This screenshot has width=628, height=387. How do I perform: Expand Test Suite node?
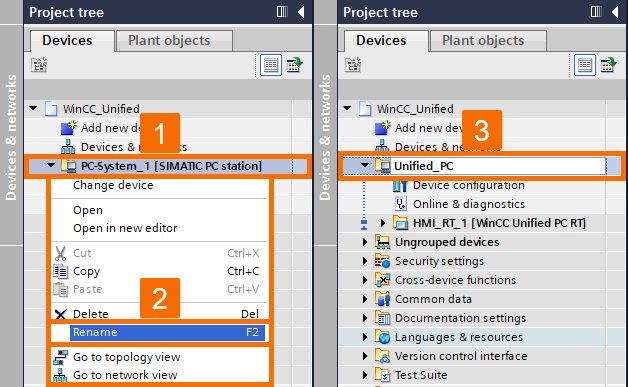tap(365, 375)
